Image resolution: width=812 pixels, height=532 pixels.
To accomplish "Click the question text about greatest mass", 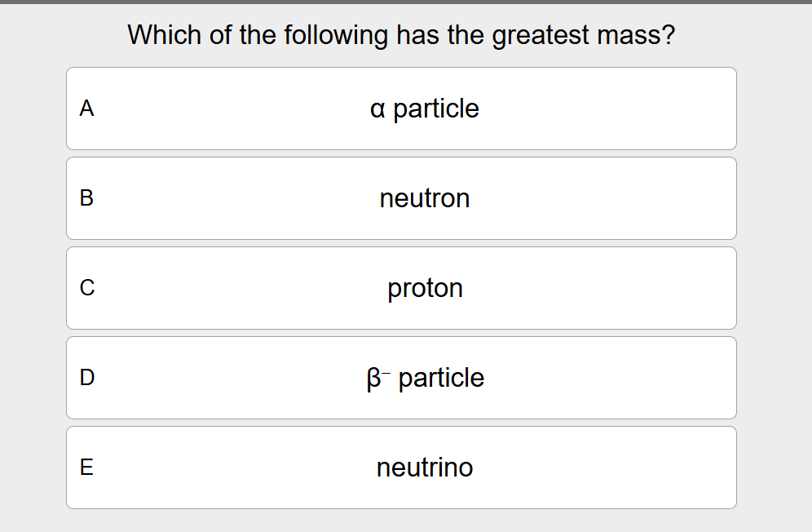I will pos(401,35).
